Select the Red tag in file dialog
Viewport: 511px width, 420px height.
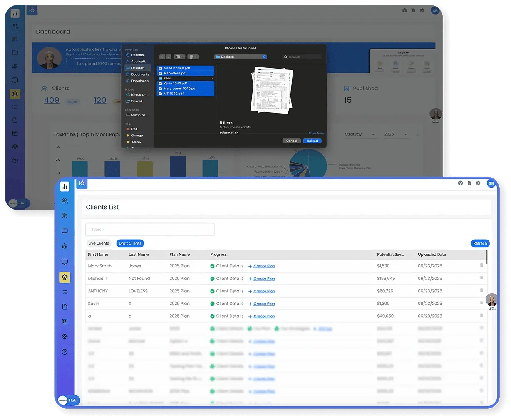click(x=134, y=129)
